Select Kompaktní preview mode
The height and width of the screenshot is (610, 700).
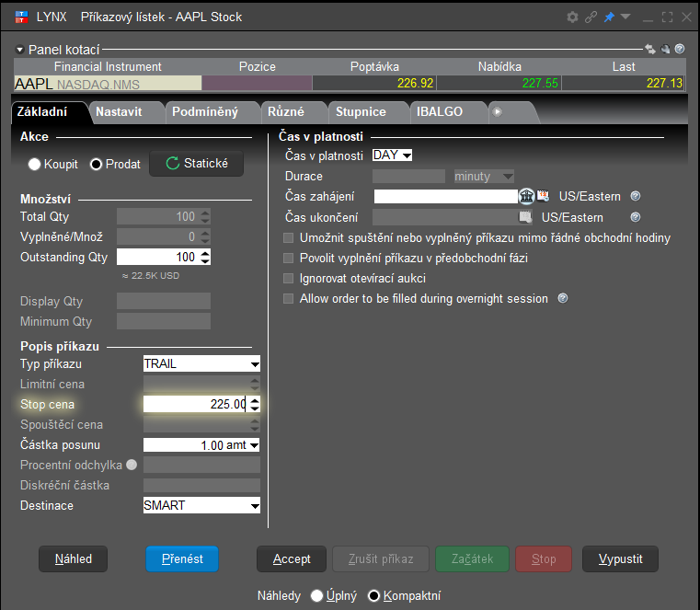pos(373,595)
